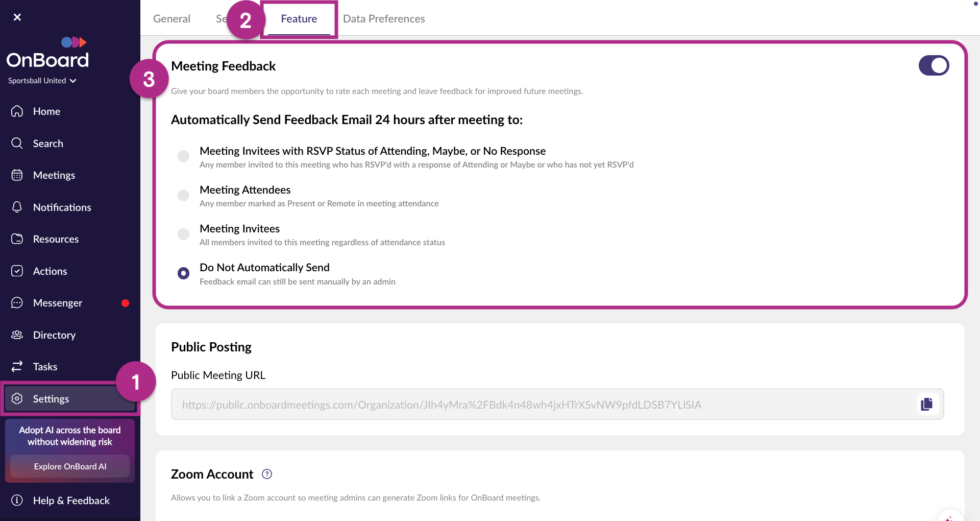
Task: Open the Zoom Account help tooltip
Action: 266,474
